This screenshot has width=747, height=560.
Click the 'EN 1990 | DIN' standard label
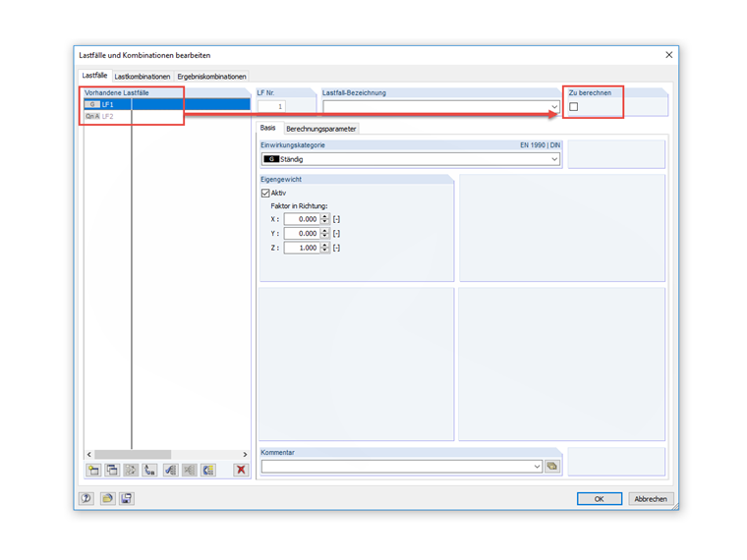(x=540, y=145)
